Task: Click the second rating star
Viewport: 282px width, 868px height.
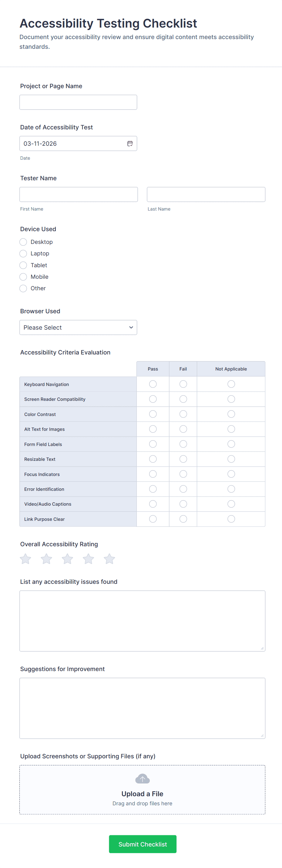Action: [x=47, y=559]
